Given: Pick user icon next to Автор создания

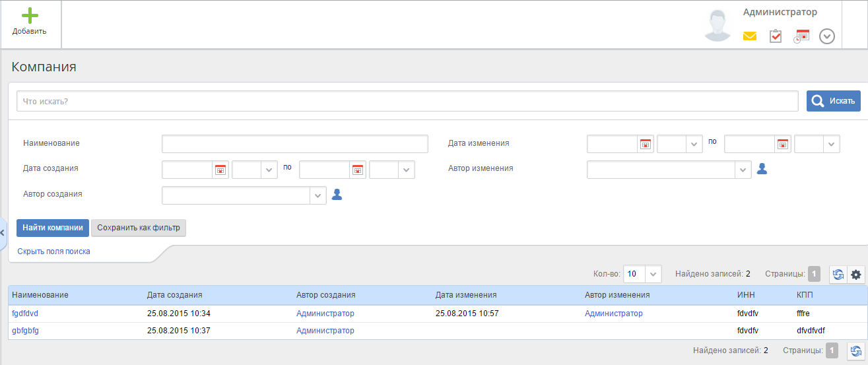Looking at the screenshot, I should coord(337,195).
